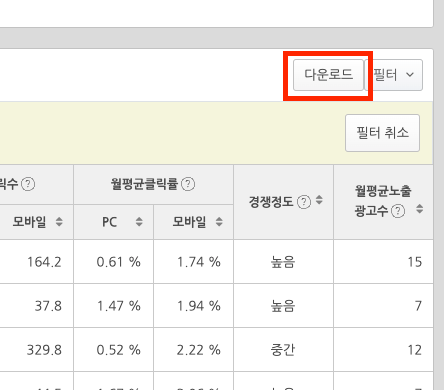Select cell 0.61 % in PC column
The width and height of the screenshot is (444, 390).
pyautogui.click(x=118, y=262)
